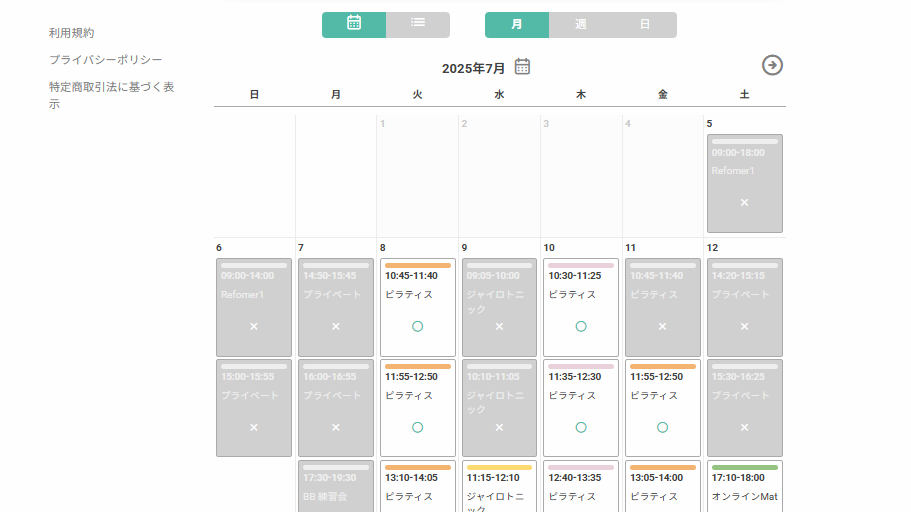Click X unavailable icon on July 9 10:10 slot

tap(499, 428)
